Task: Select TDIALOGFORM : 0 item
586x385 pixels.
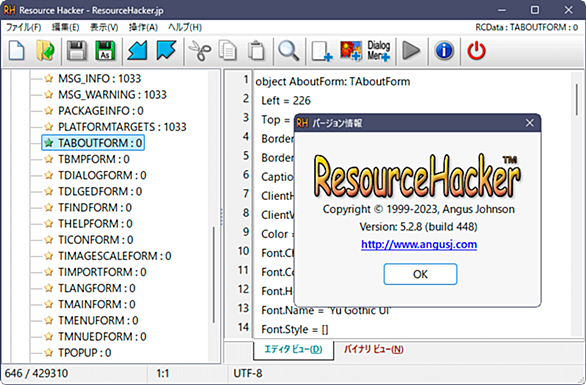Action: (x=102, y=175)
